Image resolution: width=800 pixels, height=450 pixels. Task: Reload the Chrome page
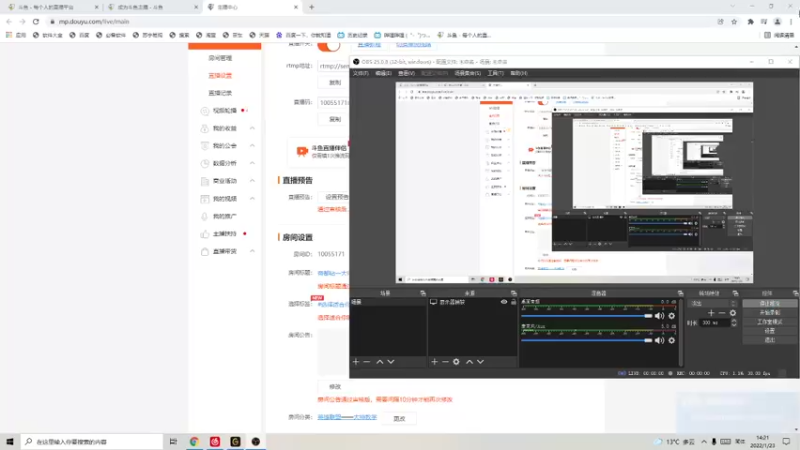click(x=36, y=21)
